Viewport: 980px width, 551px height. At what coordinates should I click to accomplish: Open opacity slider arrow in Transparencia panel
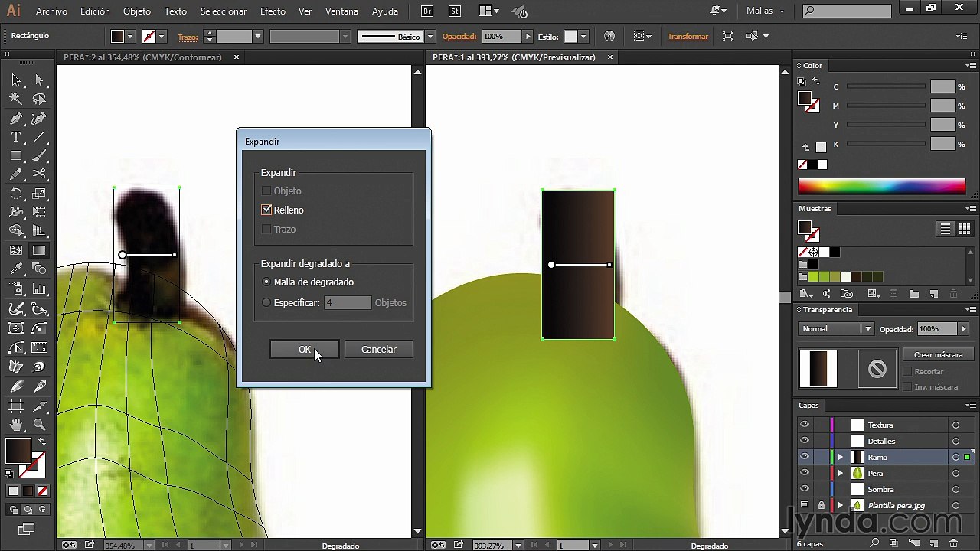963,329
